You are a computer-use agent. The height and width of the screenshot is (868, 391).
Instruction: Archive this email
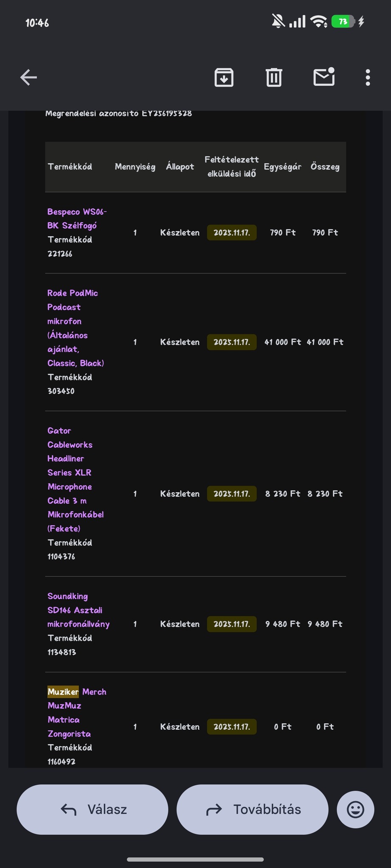pos(224,78)
